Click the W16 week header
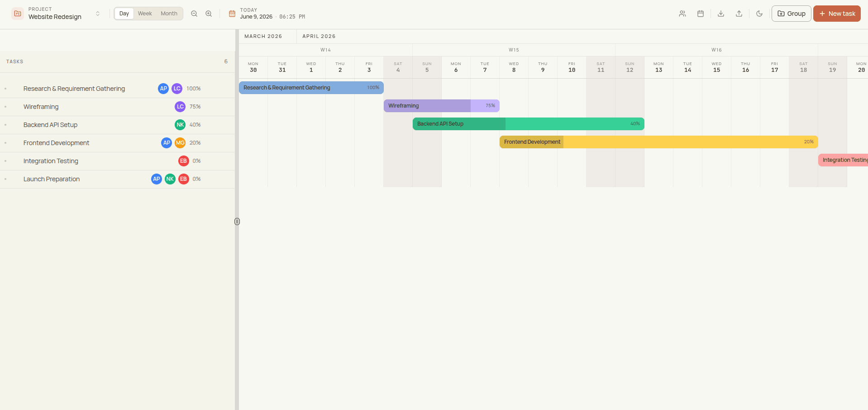The width and height of the screenshot is (868, 410). coord(717,50)
